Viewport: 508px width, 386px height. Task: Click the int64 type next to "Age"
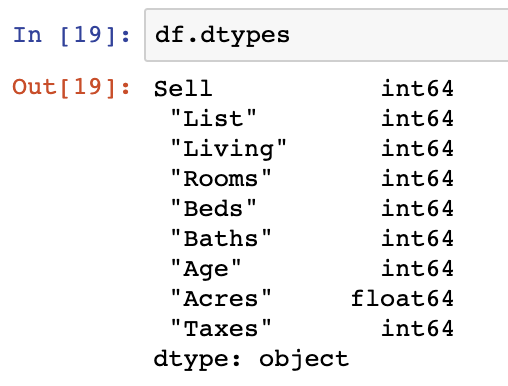[417, 268]
